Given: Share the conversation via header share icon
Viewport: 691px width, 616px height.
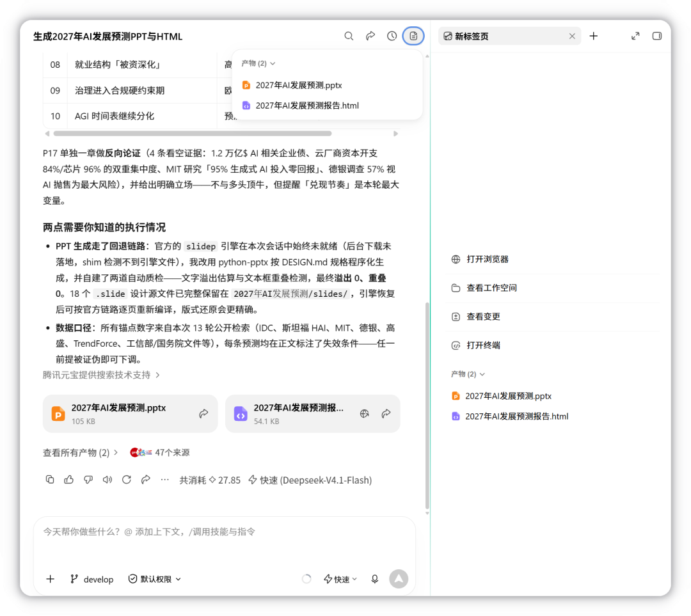Looking at the screenshot, I should (x=370, y=36).
